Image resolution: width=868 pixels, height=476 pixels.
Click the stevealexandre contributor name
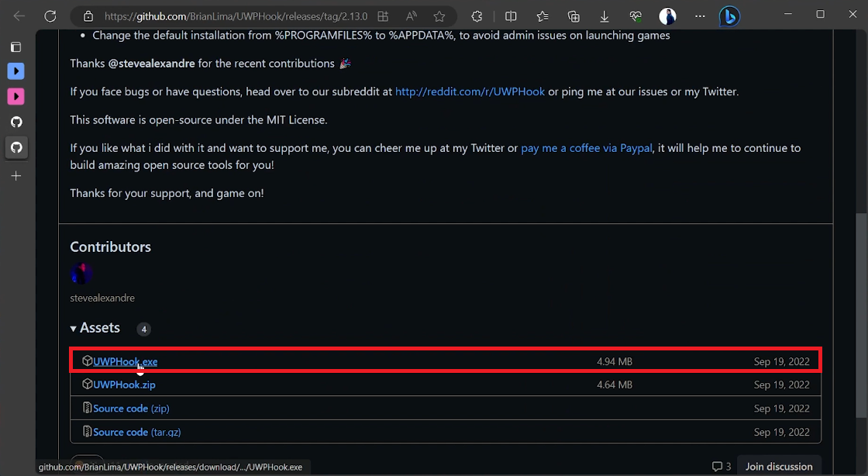[x=102, y=298]
